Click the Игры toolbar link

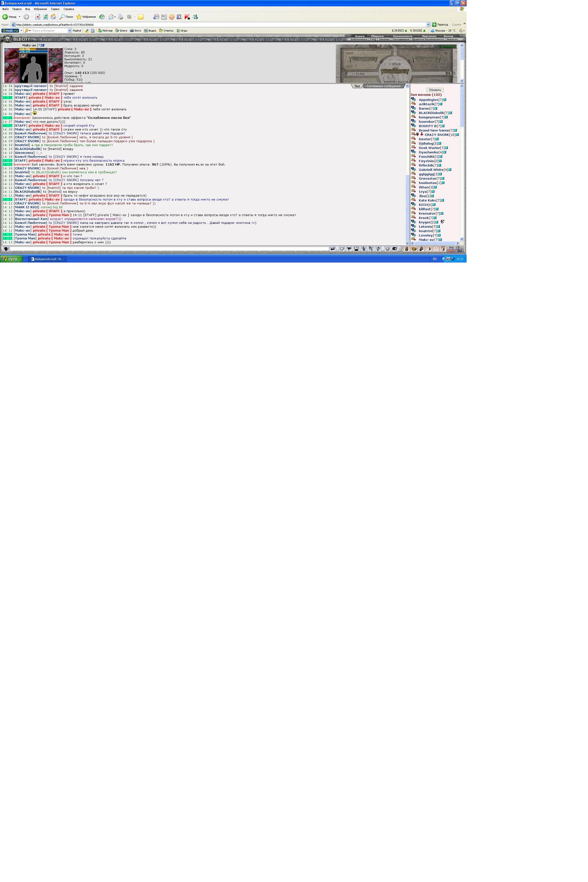pyautogui.click(x=182, y=31)
